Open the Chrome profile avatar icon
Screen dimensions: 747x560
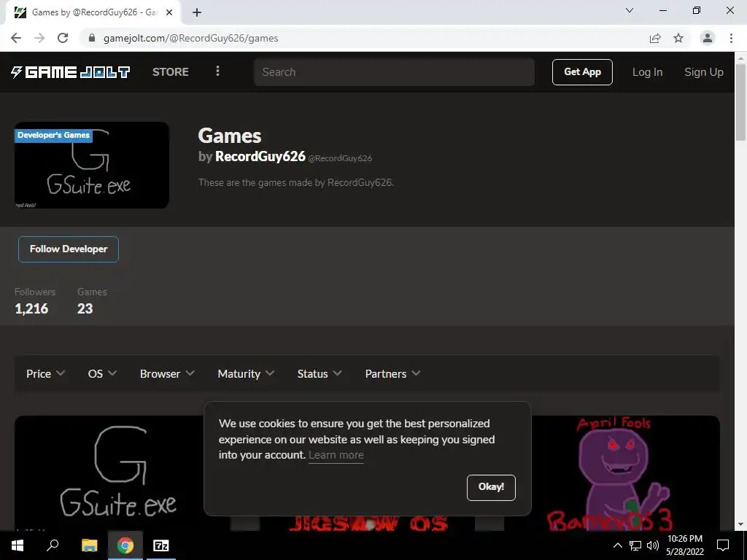coord(708,38)
